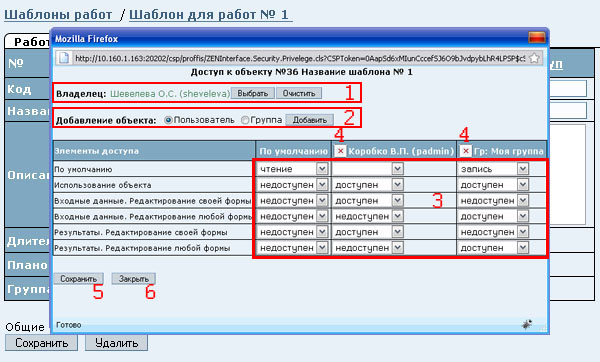Open default-column dropdown for Использование объекта

[293, 185]
